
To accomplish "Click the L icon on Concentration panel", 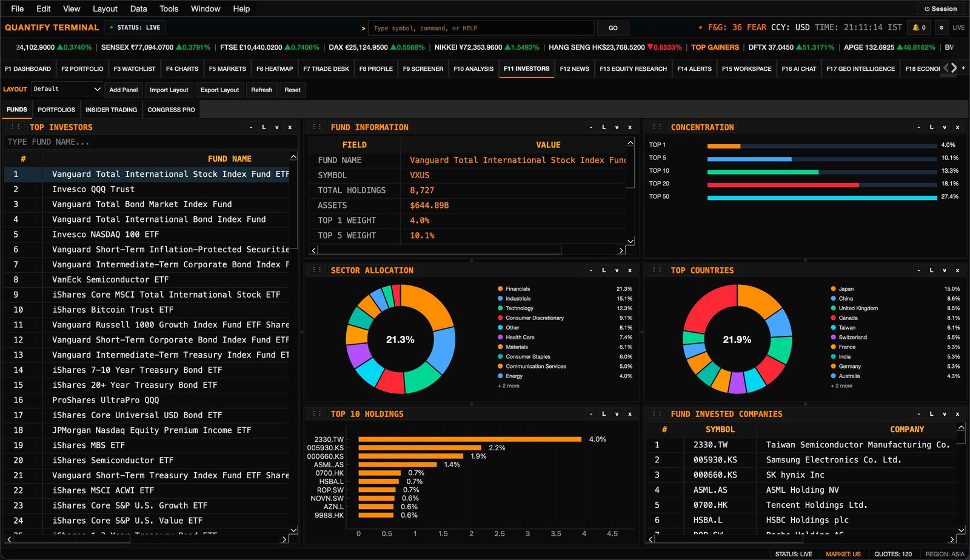I will pyautogui.click(x=931, y=127).
